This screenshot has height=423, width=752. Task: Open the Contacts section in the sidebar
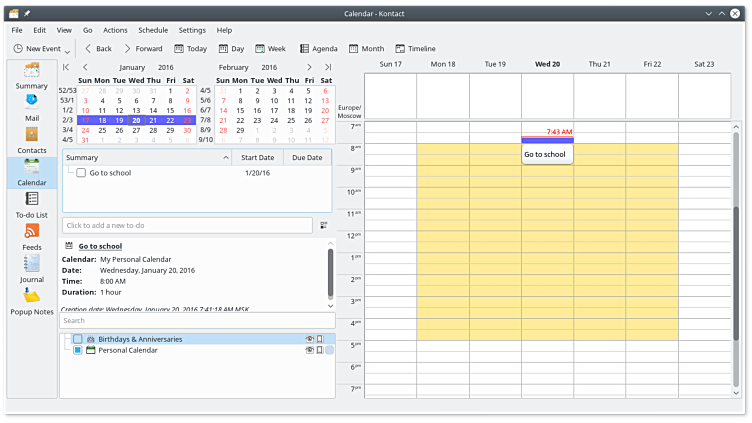31,139
